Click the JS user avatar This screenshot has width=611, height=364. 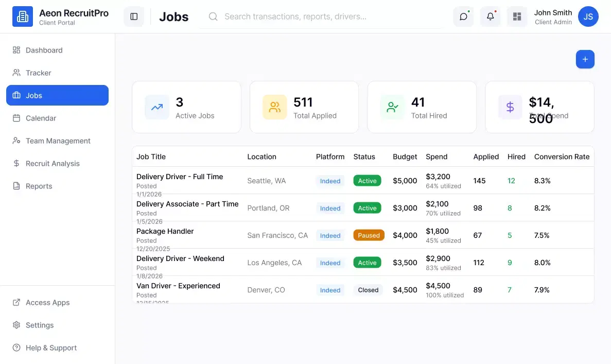click(x=588, y=16)
